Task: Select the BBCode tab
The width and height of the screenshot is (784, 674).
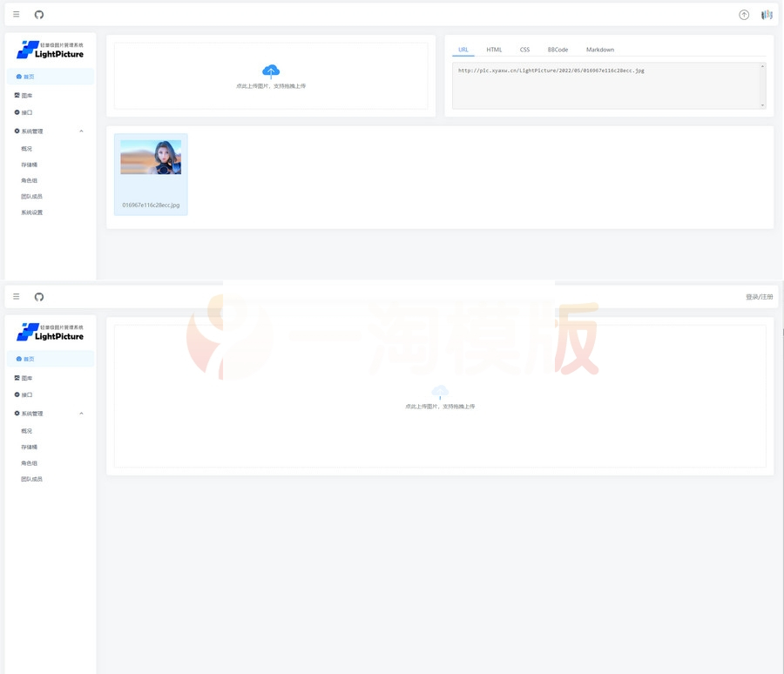Action: [x=558, y=50]
